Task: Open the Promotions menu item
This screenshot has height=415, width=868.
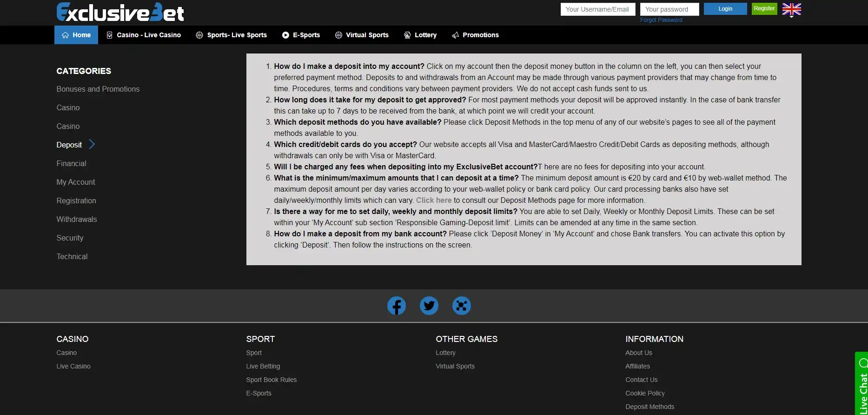Action: (x=475, y=35)
